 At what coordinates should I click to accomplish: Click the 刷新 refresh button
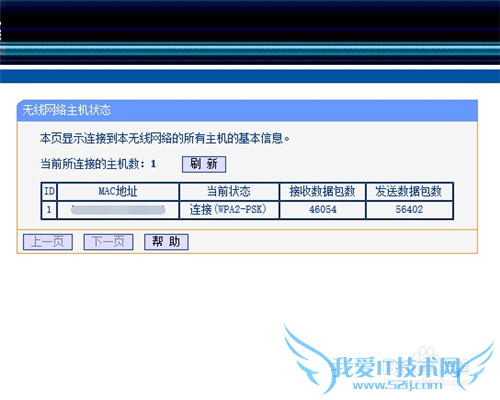click(204, 164)
